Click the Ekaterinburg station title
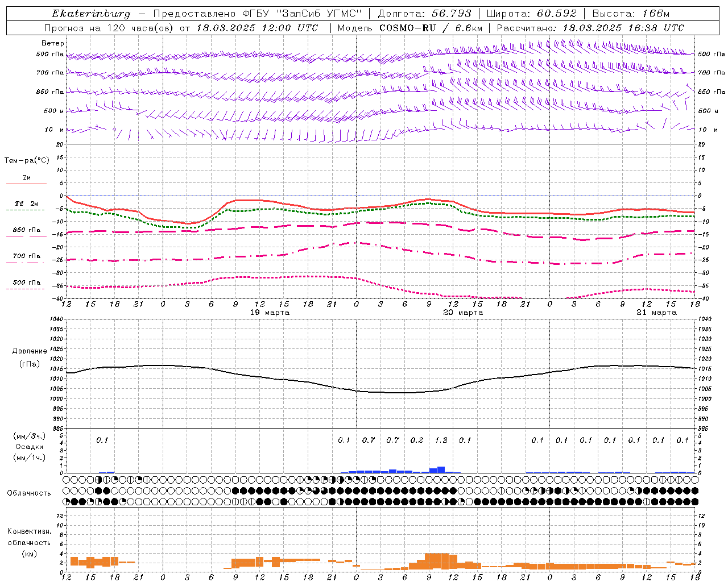 [91, 14]
